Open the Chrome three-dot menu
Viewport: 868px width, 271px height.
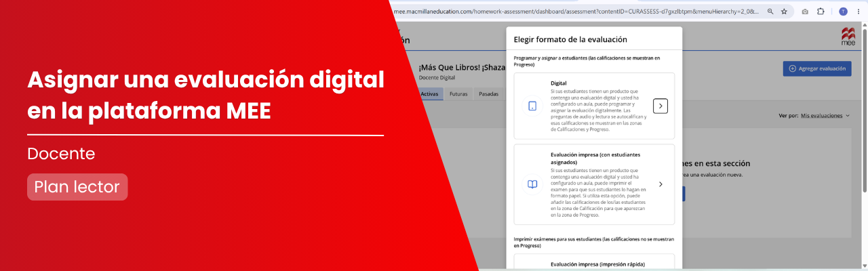[x=859, y=12]
